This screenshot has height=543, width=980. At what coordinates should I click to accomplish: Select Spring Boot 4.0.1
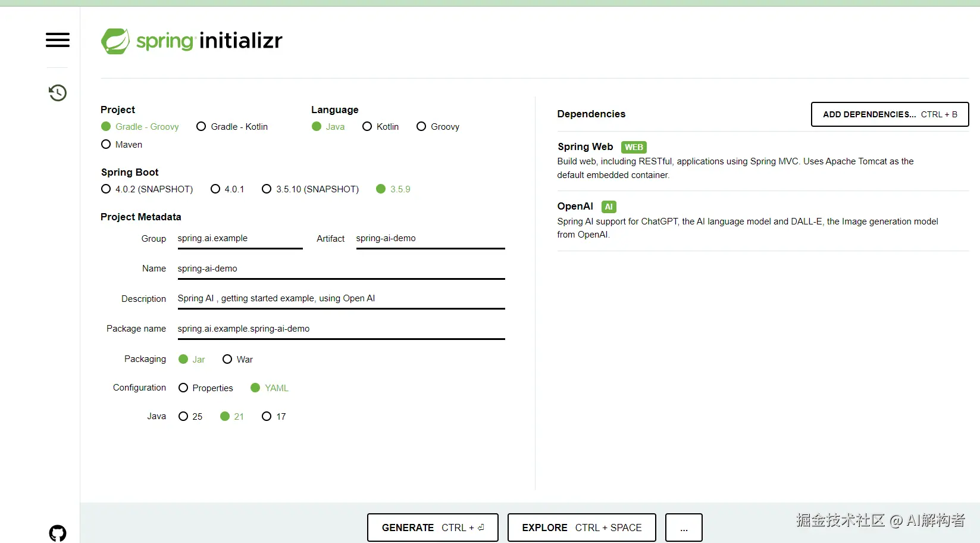[x=227, y=189]
